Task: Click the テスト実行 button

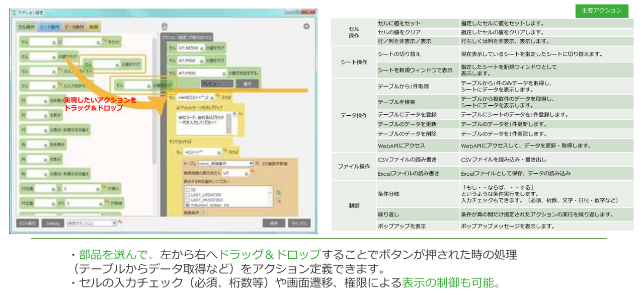Action: (x=27, y=223)
